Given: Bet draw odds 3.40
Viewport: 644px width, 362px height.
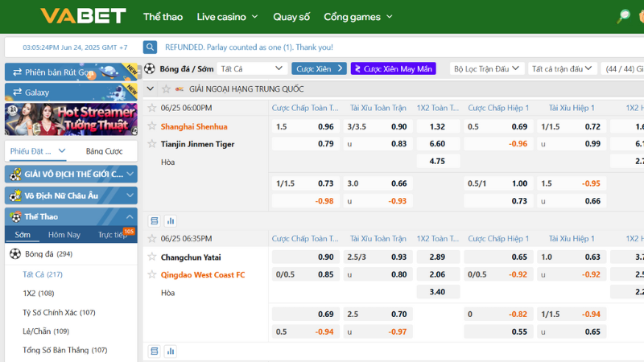Looking at the screenshot, I should pos(438,292).
